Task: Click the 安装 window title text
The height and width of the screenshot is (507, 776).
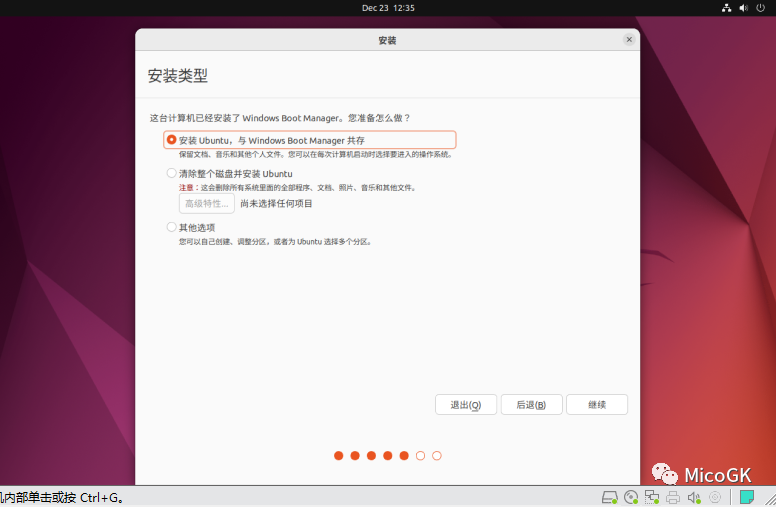Action: coord(387,40)
